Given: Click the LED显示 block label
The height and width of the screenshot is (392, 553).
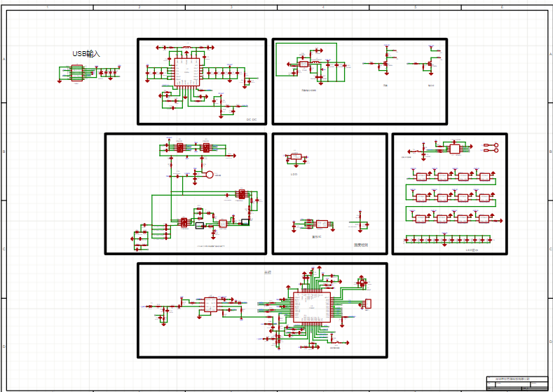Looking at the screenshot, I should (x=472, y=250).
